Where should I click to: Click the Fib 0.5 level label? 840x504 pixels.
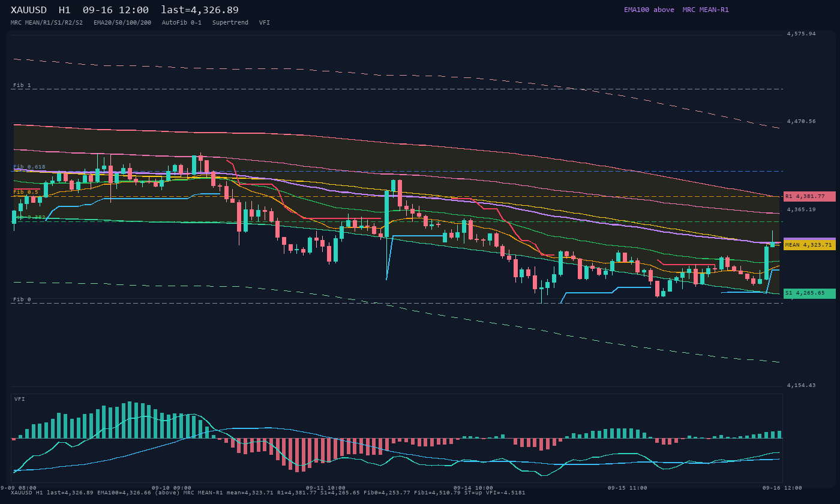(x=26, y=192)
